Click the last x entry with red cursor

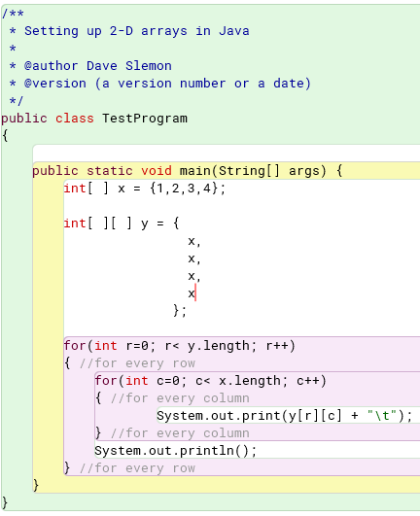(192, 292)
